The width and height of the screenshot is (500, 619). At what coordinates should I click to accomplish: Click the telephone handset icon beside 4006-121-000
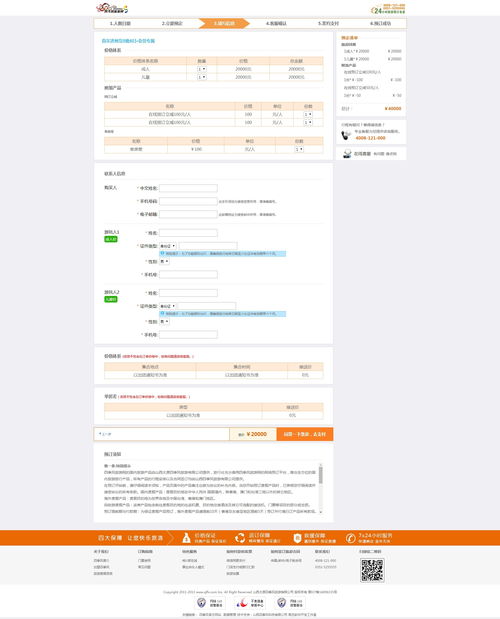click(x=346, y=136)
